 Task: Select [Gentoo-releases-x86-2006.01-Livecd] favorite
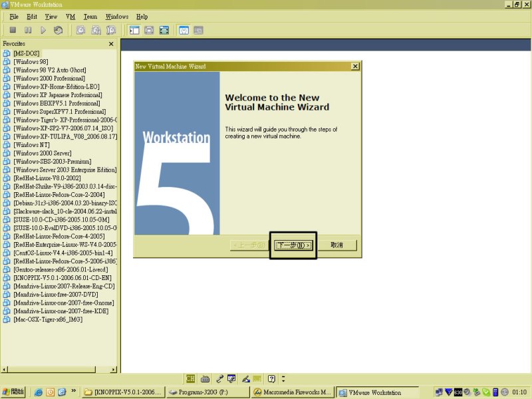(x=61, y=269)
